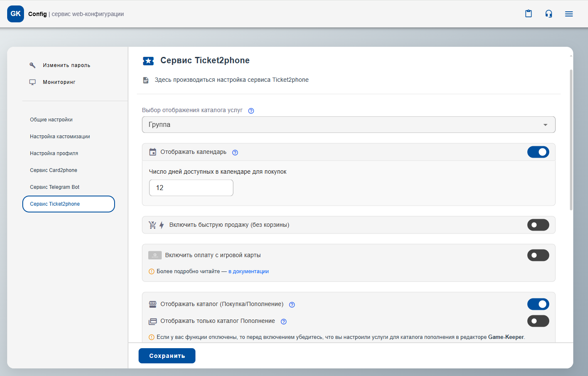Disable the Отображать календарь toggle
This screenshot has width=588, height=376.
[538, 152]
